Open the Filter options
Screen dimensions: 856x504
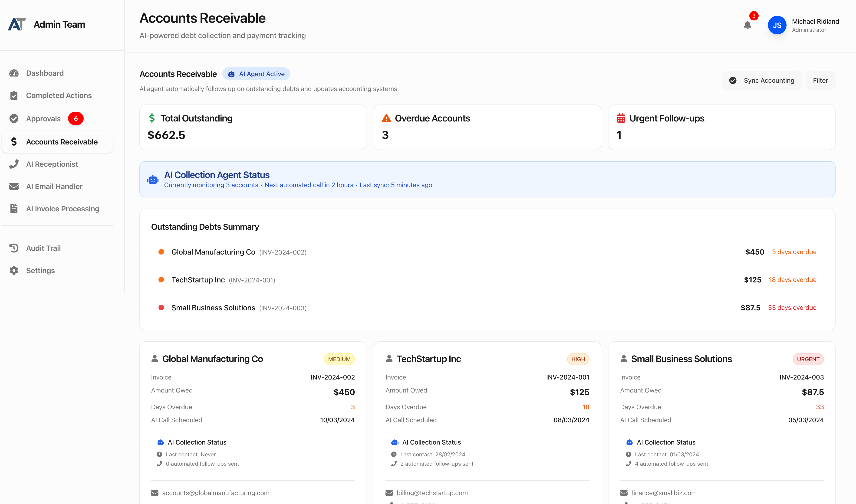point(820,80)
